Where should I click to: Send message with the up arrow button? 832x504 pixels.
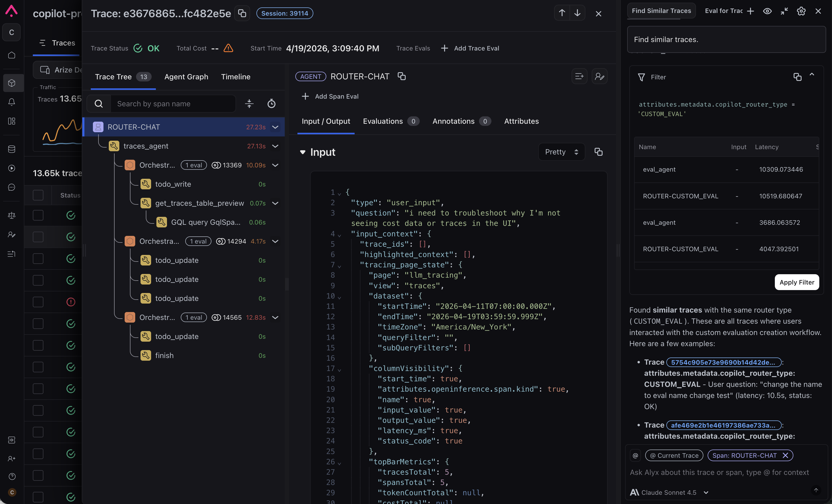pyautogui.click(x=816, y=490)
